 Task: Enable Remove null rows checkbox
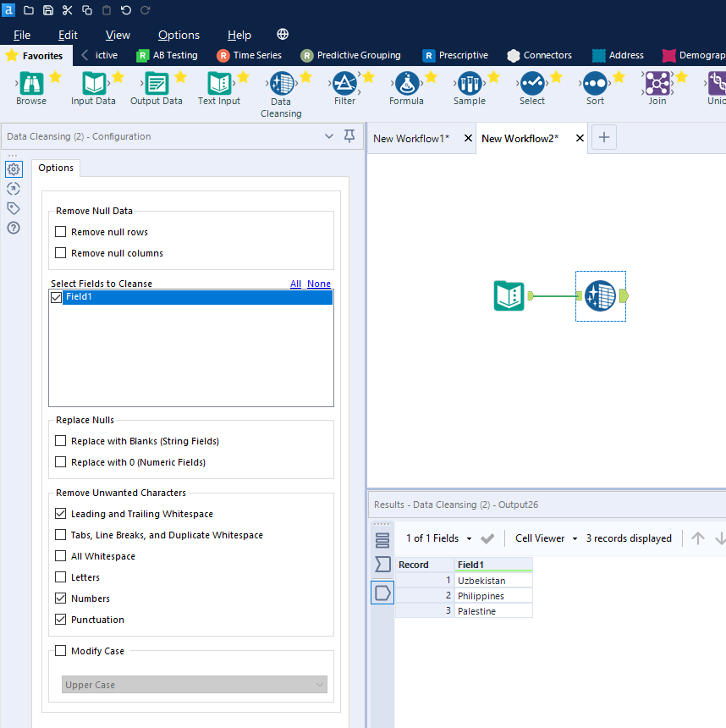60,232
